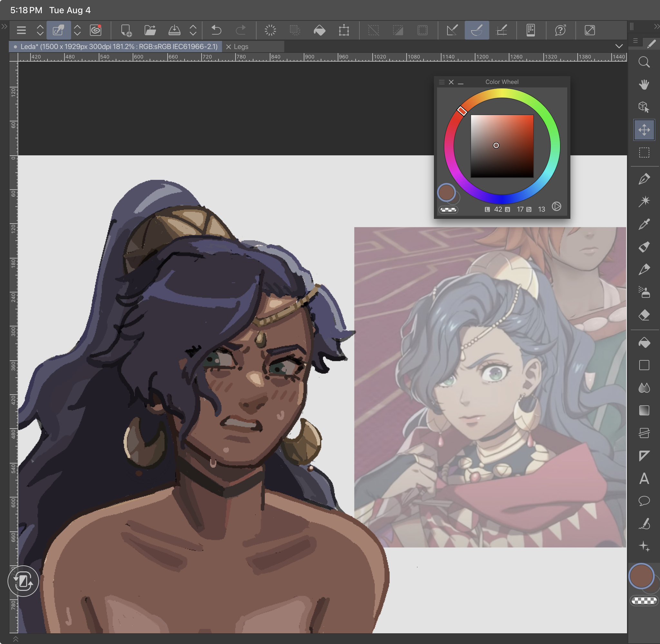Toggle Snap to Ruler

(452, 30)
